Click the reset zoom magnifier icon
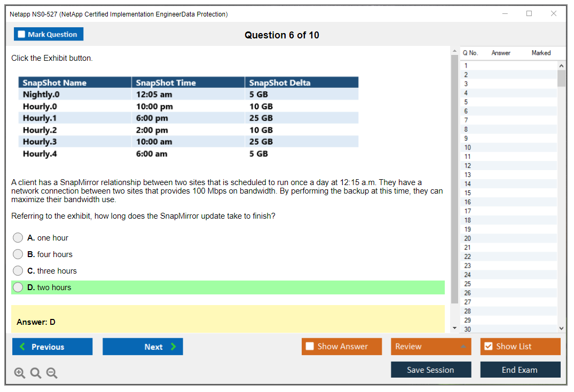This screenshot has width=574, height=392. point(36,373)
